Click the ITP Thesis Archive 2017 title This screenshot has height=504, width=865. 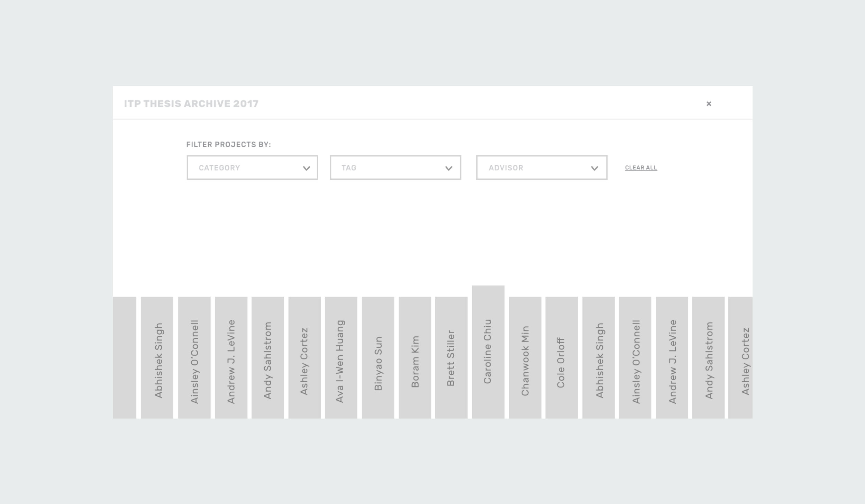[x=191, y=104]
